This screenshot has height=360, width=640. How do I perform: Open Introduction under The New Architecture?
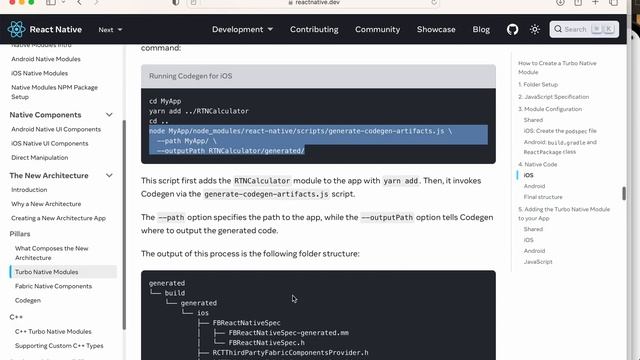pos(29,190)
